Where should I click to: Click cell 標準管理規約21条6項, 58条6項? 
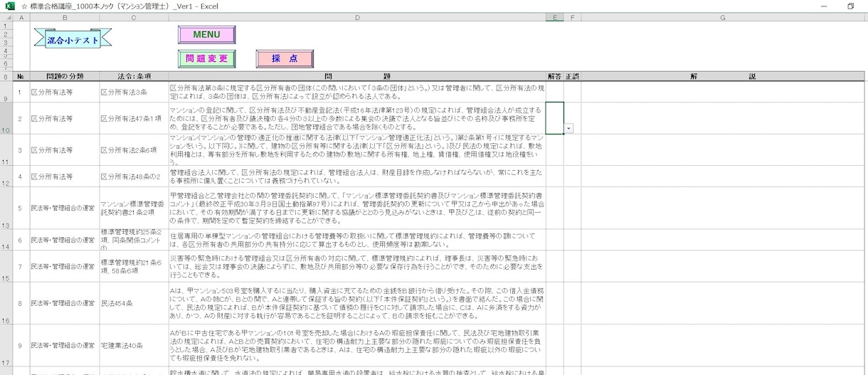click(x=134, y=266)
